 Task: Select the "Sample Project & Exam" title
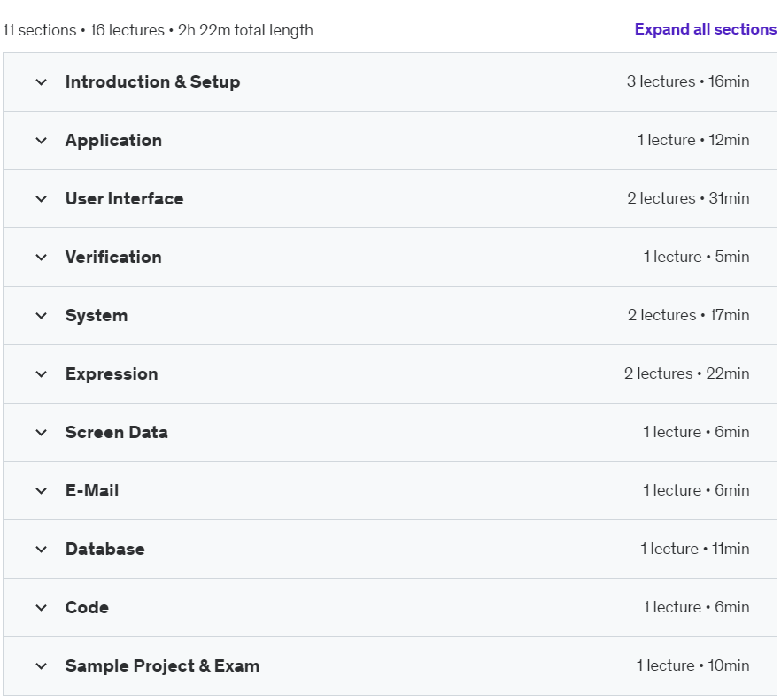point(162,666)
